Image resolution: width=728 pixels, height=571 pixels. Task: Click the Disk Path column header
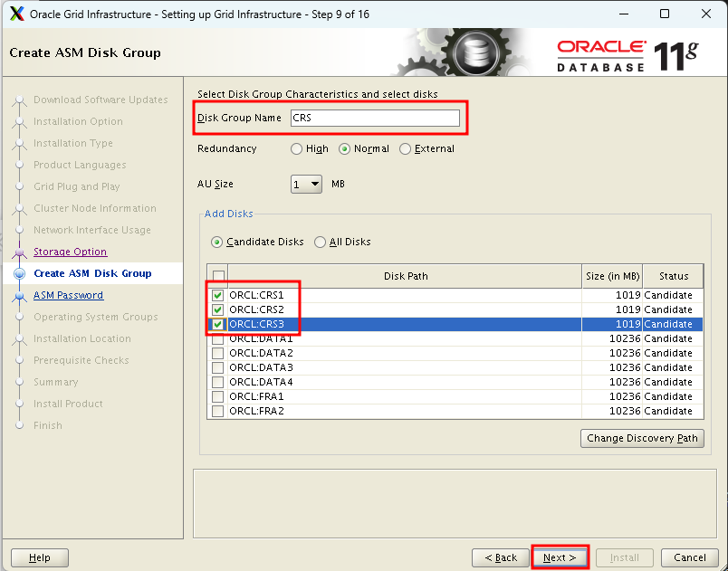click(405, 276)
